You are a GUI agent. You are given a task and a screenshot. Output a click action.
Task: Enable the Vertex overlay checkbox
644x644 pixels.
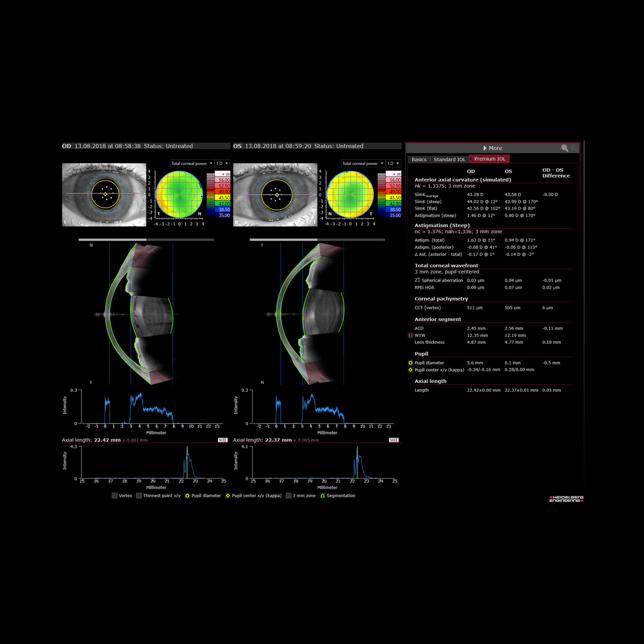coord(114,496)
